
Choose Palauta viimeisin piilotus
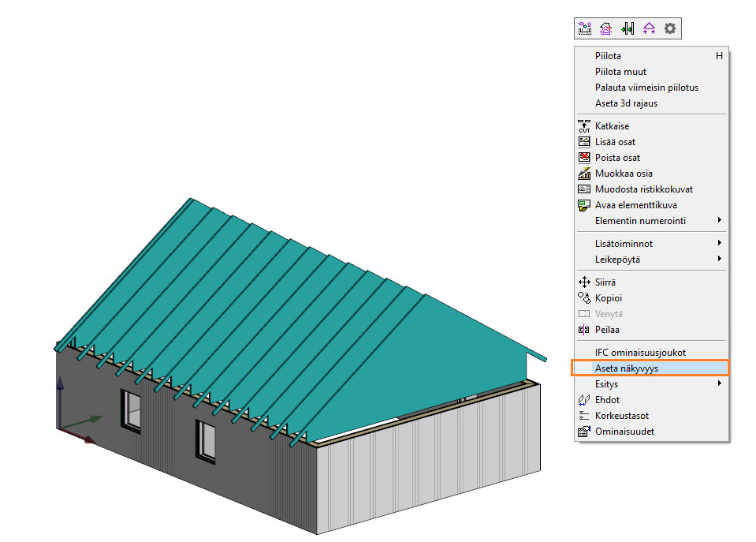pyautogui.click(x=646, y=88)
